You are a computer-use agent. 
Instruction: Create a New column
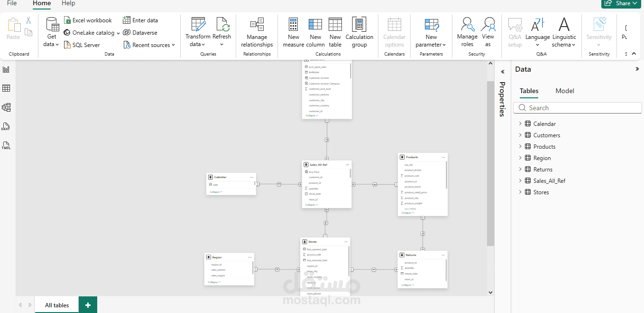[315, 32]
